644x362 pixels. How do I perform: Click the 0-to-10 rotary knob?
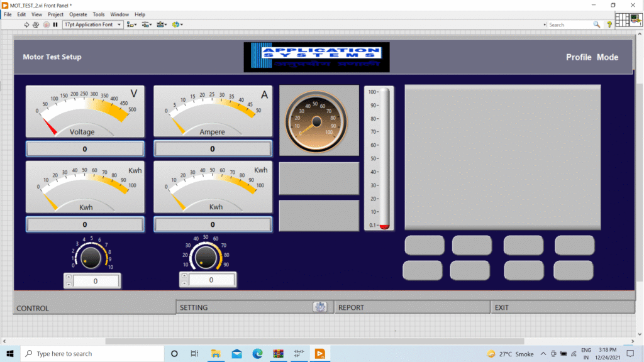[91, 256]
